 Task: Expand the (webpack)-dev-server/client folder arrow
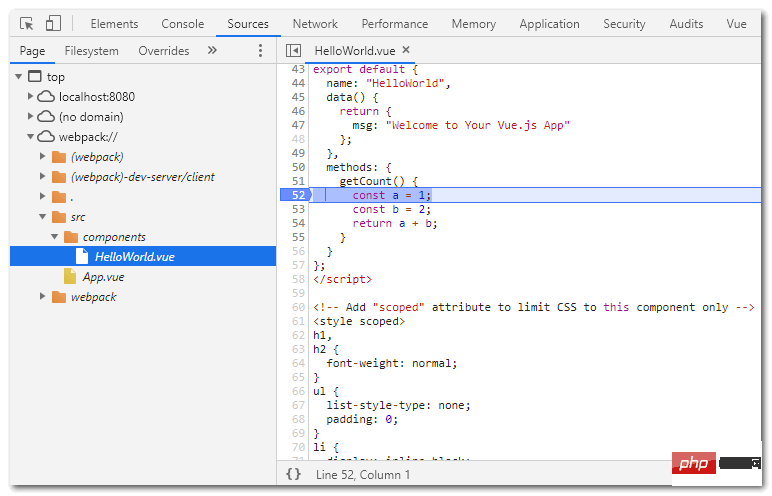coord(42,176)
